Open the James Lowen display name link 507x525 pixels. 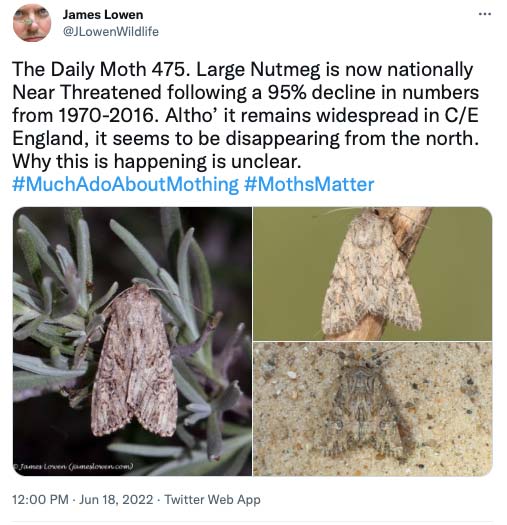point(103,15)
